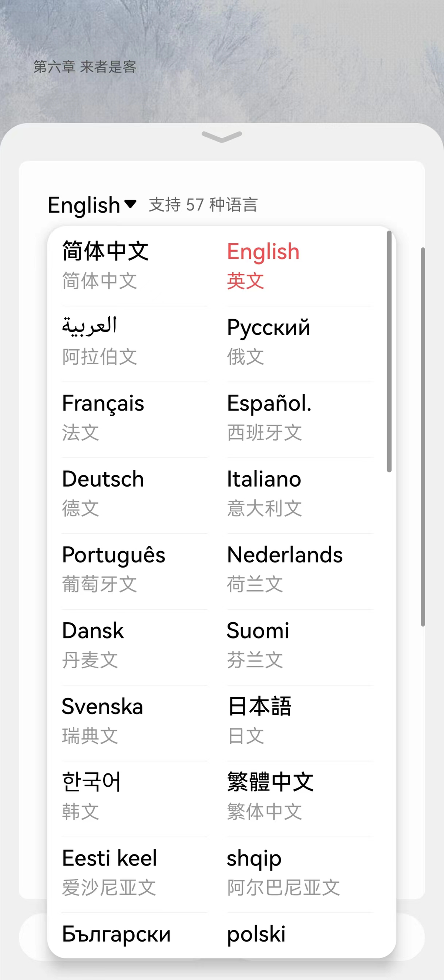The width and height of the screenshot is (444, 980).
Task: Click the language list scrollbar
Action: tap(389, 351)
